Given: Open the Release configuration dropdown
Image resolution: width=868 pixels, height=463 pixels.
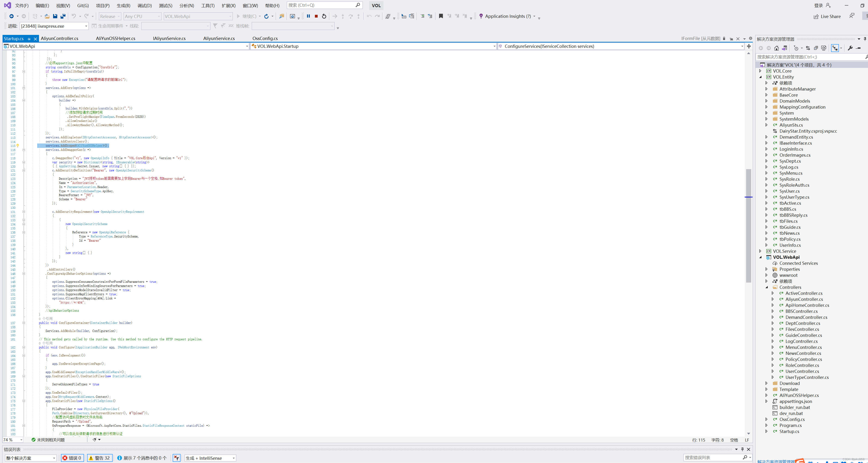Looking at the screenshot, I should [110, 16].
